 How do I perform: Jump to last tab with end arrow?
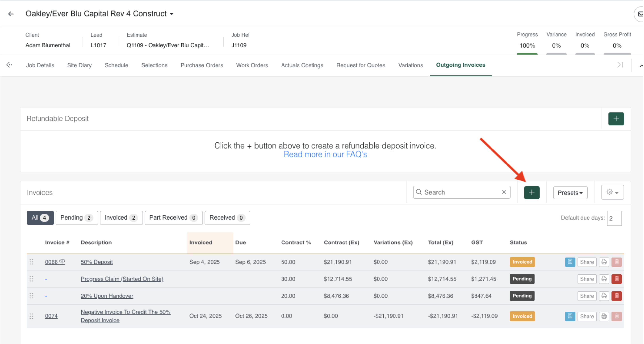point(620,65)
